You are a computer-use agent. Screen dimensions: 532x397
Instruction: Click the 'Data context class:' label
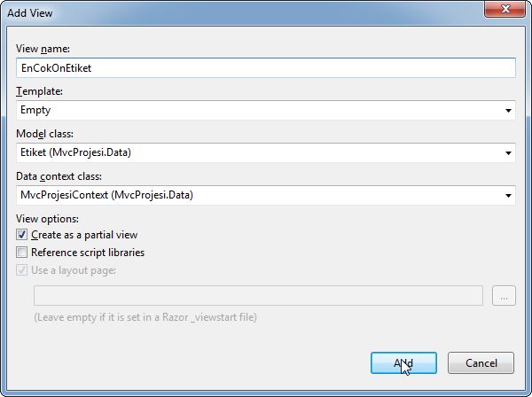58,176
